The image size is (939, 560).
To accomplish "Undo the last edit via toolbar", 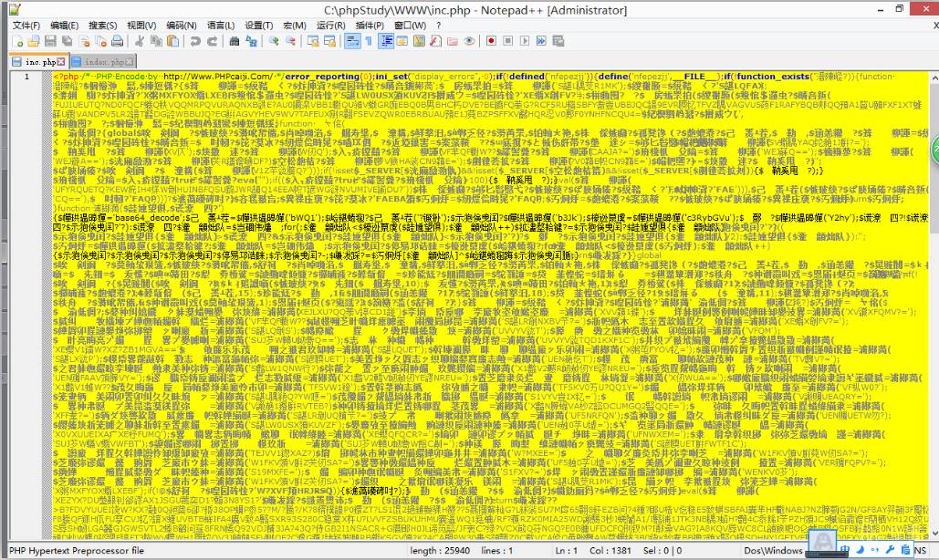I will (x=195, y=41).
